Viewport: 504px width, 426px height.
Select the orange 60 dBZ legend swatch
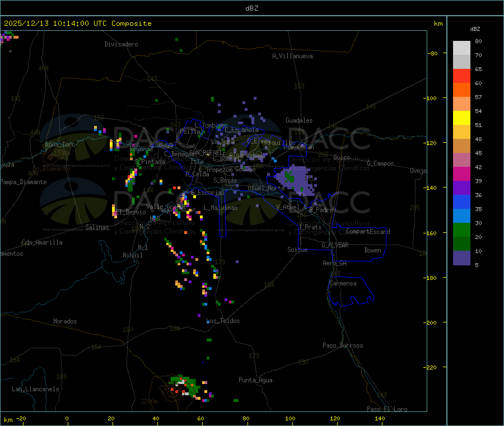pyautogui.click(x=461, y=90)
